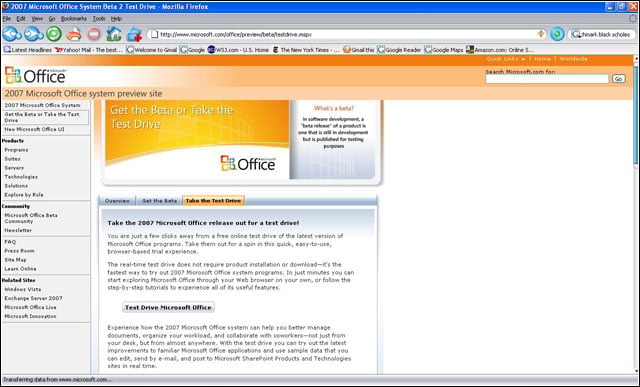Open the Latest Headlines bookmark
640x387 pixels.
pos(28,50)
